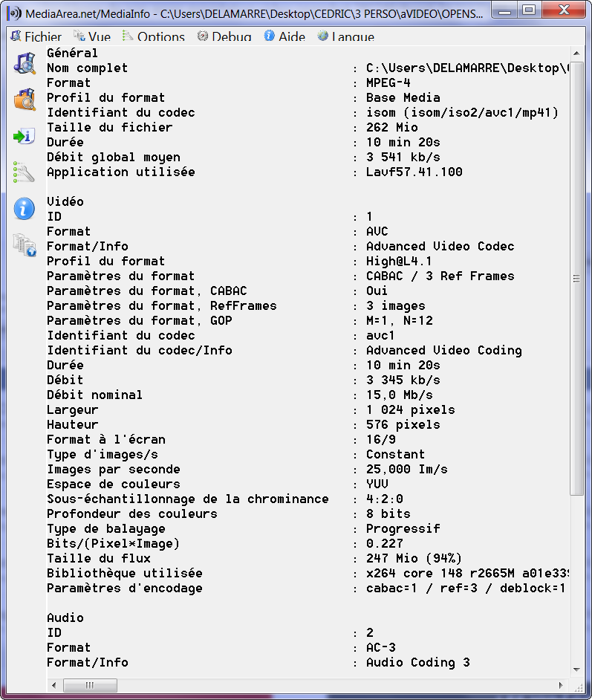Click the MediaInfo app icon in title bar
Screen dimensions: 592x700
coord(13,13)
